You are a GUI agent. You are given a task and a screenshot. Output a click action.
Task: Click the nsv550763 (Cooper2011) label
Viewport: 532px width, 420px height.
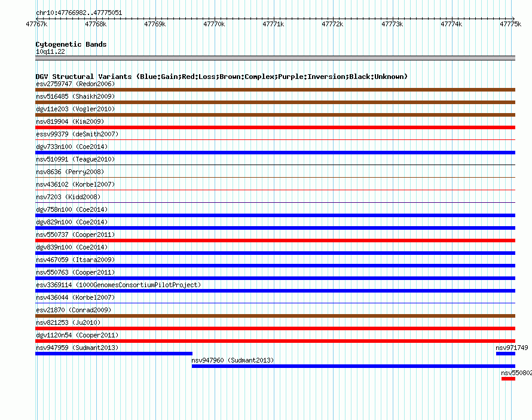click(x=75, y=272)
